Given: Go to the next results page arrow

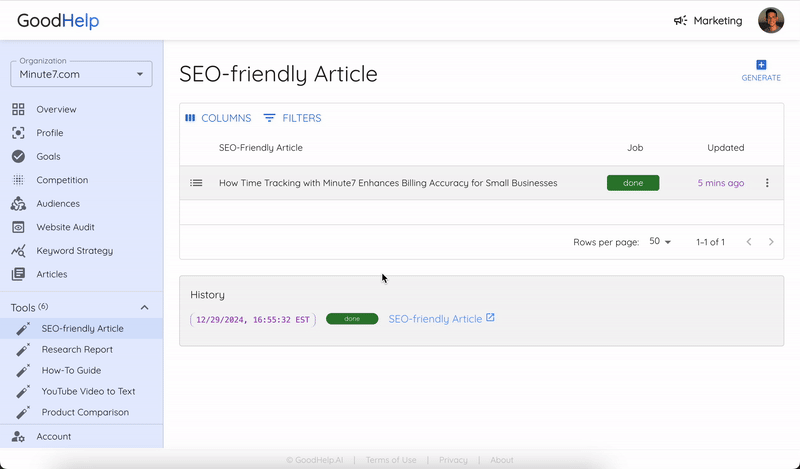Looking at the screenshot, I should coord(771,242).
